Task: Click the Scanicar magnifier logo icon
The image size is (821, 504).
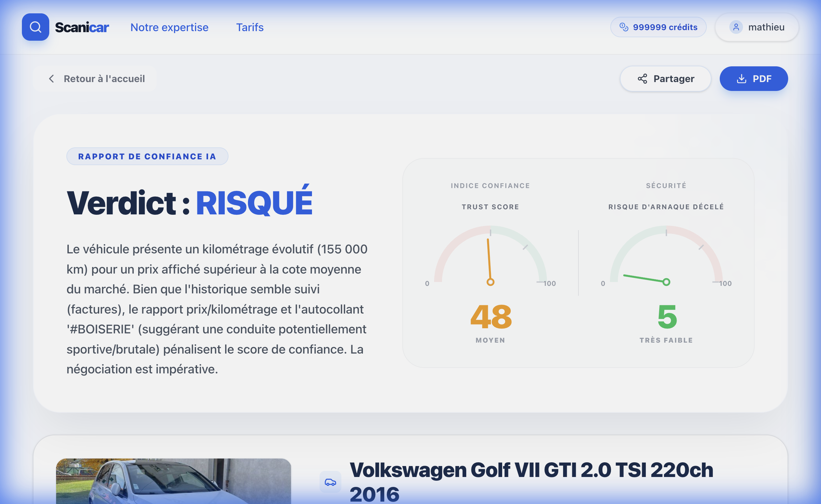Action: click(35, 27)
